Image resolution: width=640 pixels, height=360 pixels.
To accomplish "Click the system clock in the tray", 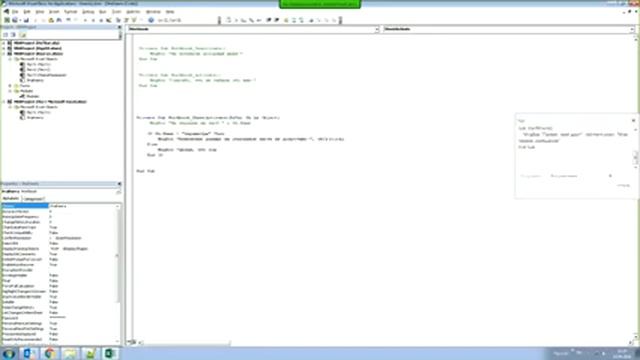I will pyautogui.click(x=623, y=353).
